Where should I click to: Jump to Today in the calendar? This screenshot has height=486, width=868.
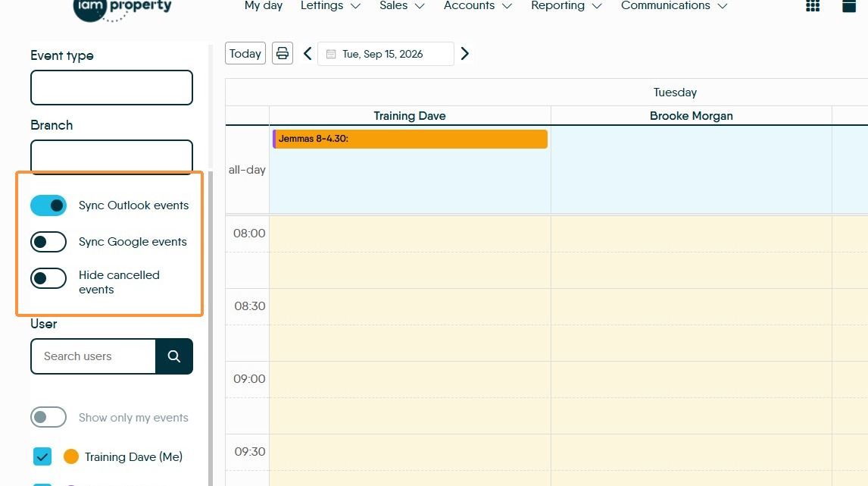(245, 53)
